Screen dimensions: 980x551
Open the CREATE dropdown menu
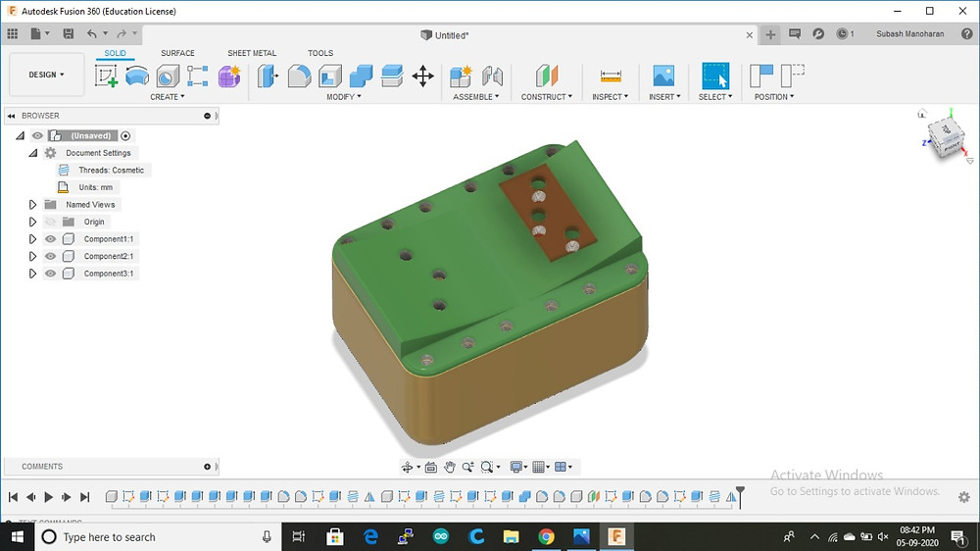168,97
